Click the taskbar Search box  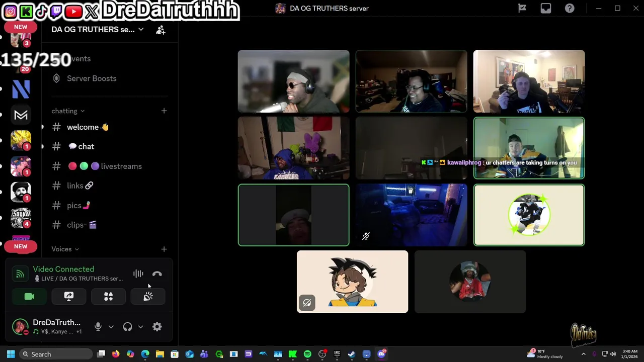(x=56, y=354)
